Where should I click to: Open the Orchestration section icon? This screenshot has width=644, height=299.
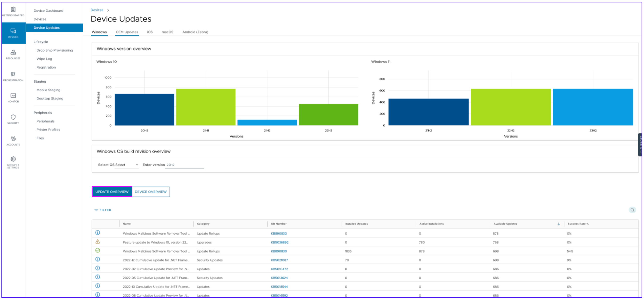[x=13, y=74]
